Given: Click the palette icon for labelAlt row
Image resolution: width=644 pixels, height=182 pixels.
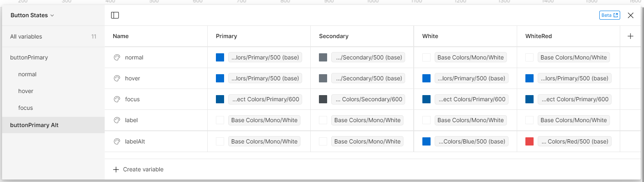Looking at the screenshot, I should pos(117,141).
